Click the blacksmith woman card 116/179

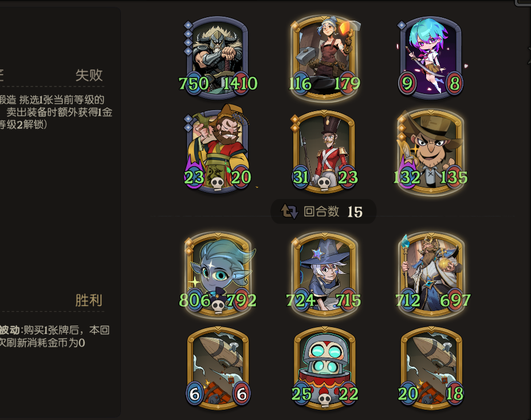(324, 57)
